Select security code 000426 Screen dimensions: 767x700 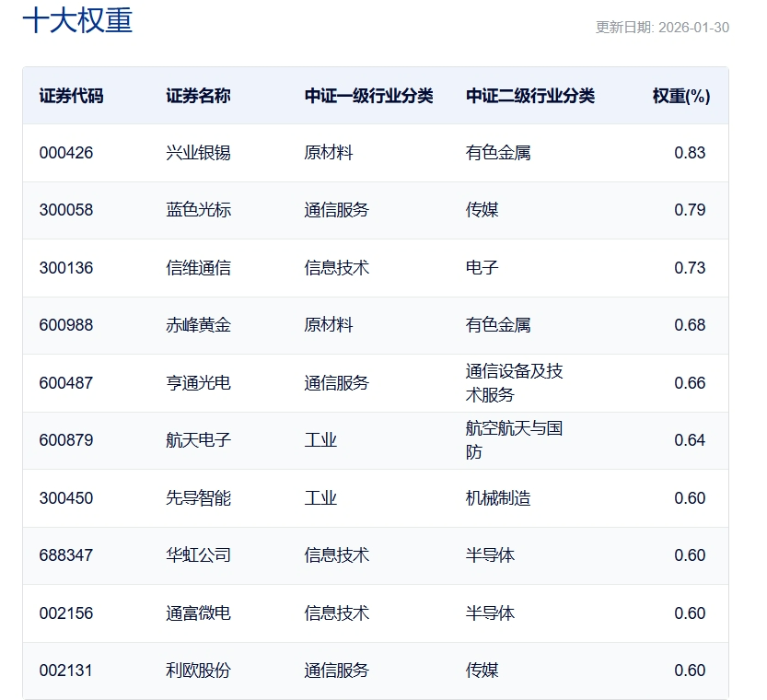(x=66, y=153)
